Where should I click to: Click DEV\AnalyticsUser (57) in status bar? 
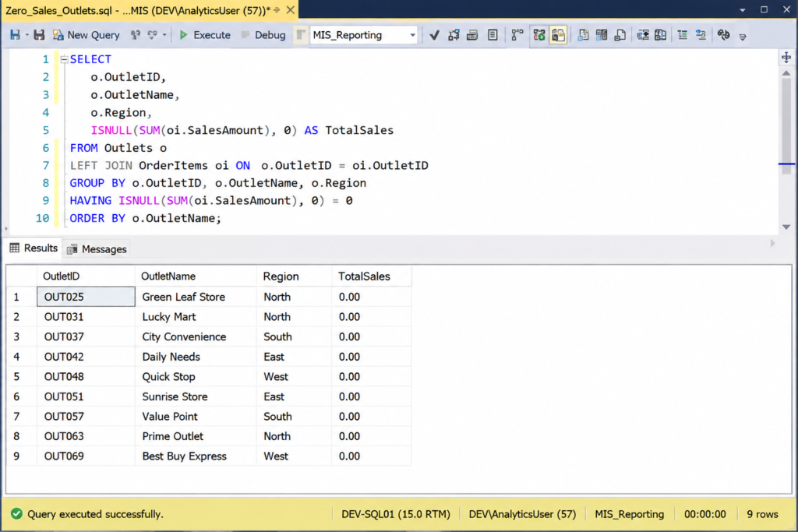(x=522, y=514)
